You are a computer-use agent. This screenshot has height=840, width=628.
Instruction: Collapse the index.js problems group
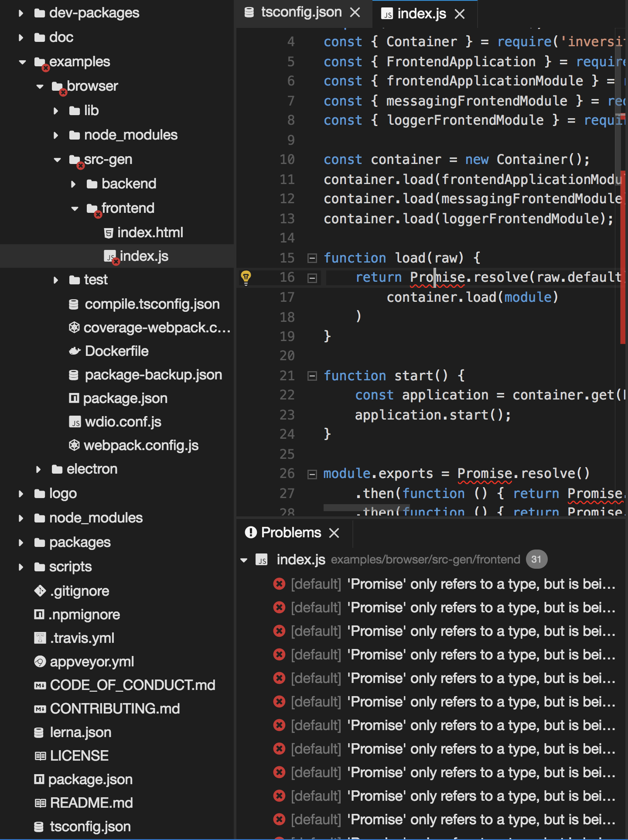[x=244, y=560]
